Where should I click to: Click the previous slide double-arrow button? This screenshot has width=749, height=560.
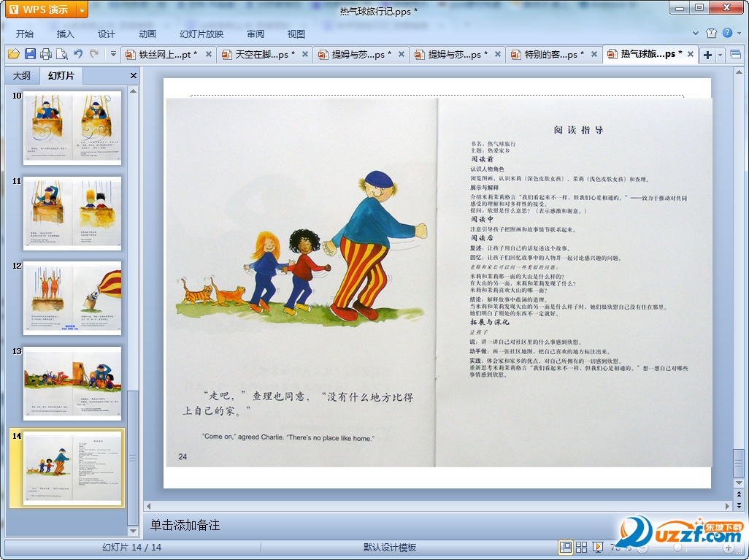pos(739,494)
